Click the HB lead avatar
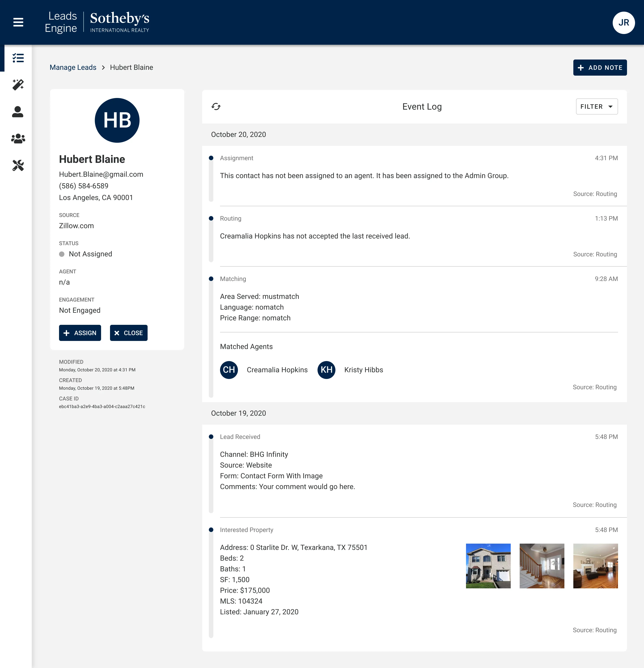Screen dimensions: 644x668 (117, 120)
